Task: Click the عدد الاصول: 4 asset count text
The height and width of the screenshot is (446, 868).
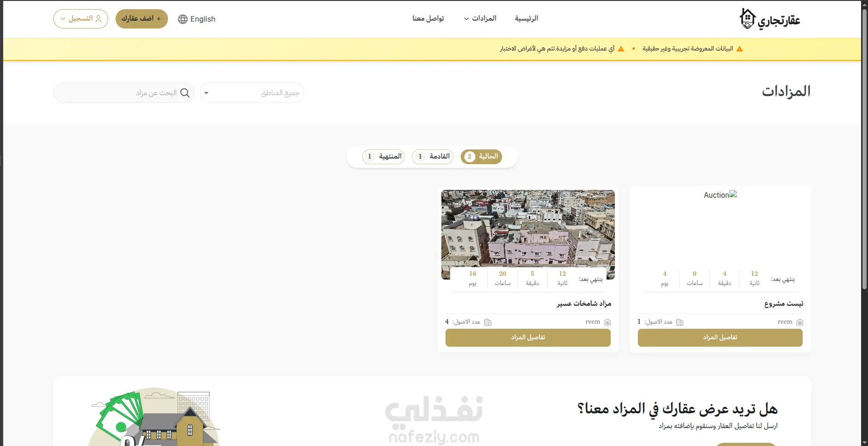Action: click(x=463, y=322)
